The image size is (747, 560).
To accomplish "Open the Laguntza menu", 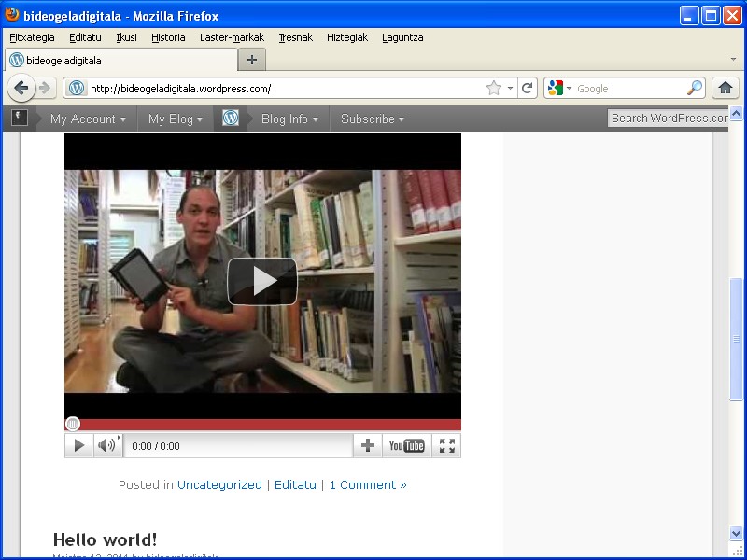I will pos(402,37).
